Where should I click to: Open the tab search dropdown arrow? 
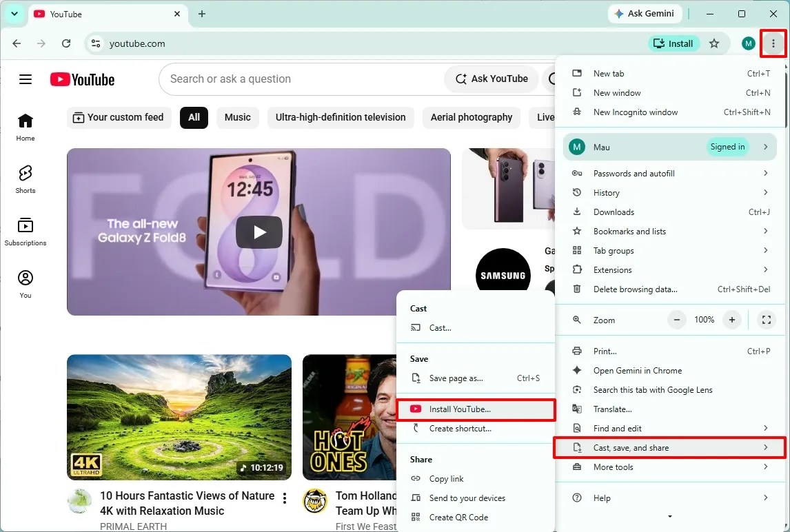(14, 14)
